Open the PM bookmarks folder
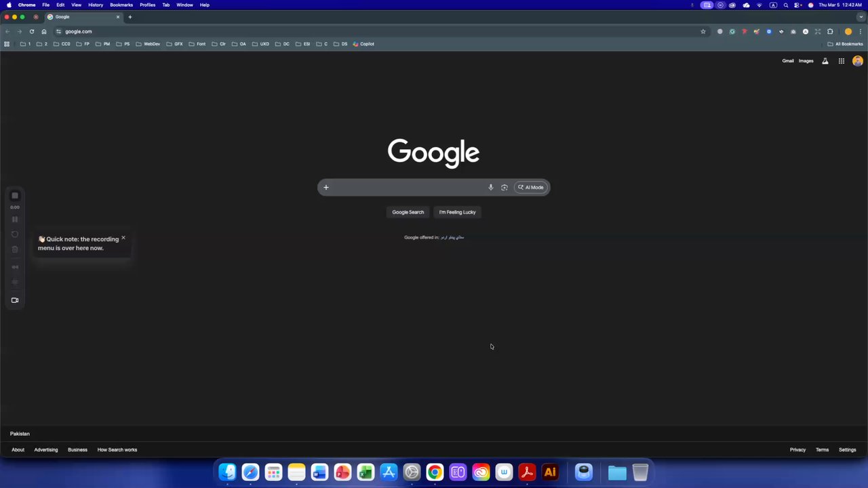The image size is (868, 488). click(103, 44)
